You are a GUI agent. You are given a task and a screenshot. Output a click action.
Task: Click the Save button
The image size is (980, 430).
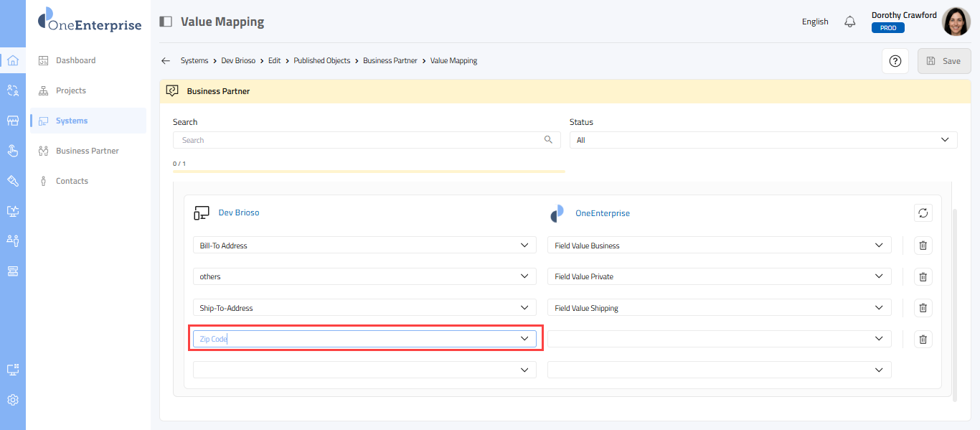click(x=943, y=61)
